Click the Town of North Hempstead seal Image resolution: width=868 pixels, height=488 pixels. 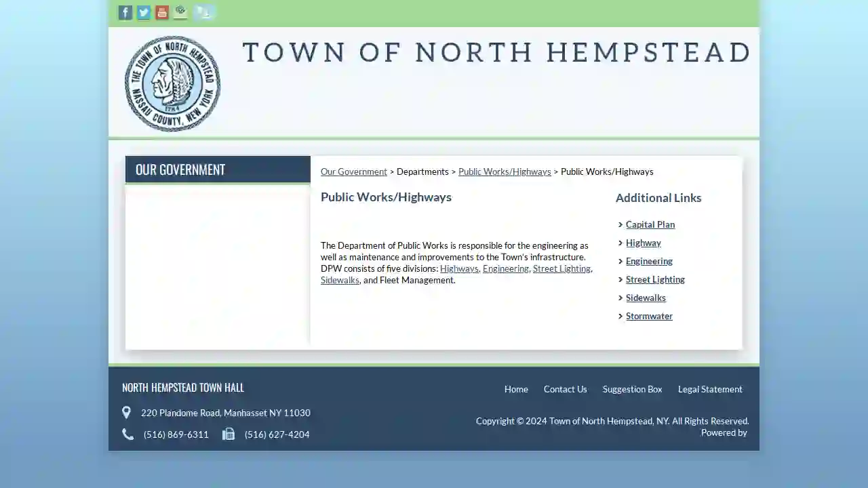pos(173,83)
